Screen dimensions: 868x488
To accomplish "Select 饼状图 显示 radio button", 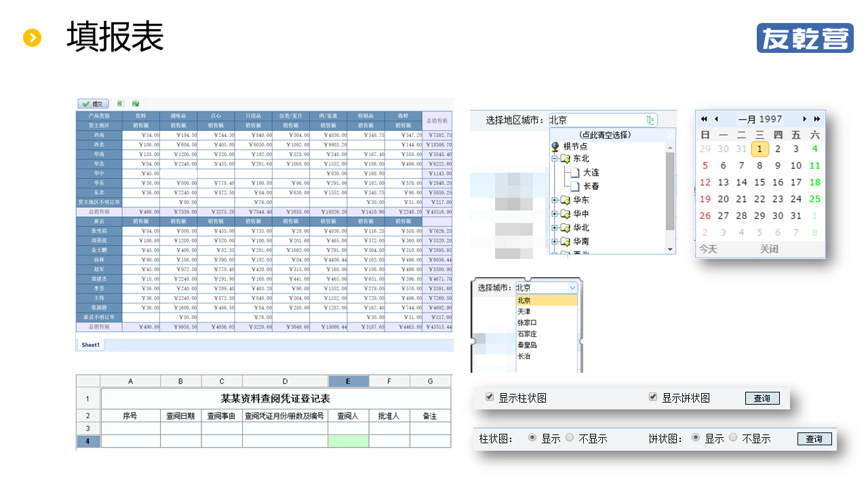I will [x=696, y=438].
